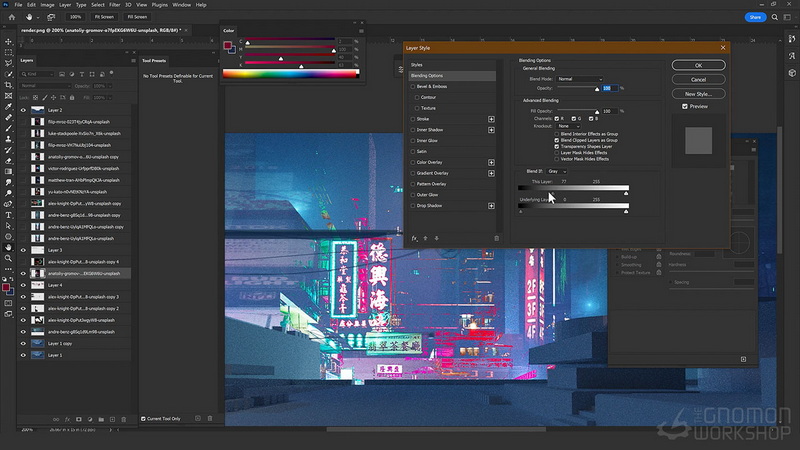This screenshot has height=450, width=800.
Task: Open the Kind filter dropdown in Layers
Action: click(x=37, y=74)
